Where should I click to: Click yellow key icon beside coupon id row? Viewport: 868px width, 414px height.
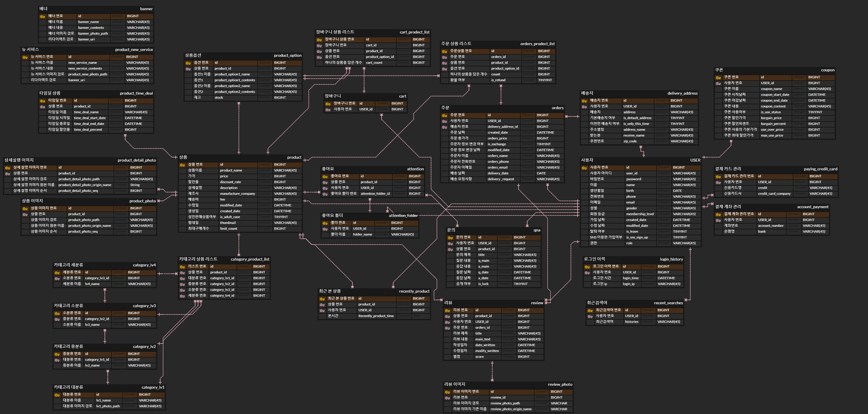pyautogui.click(x=718, y=77)
